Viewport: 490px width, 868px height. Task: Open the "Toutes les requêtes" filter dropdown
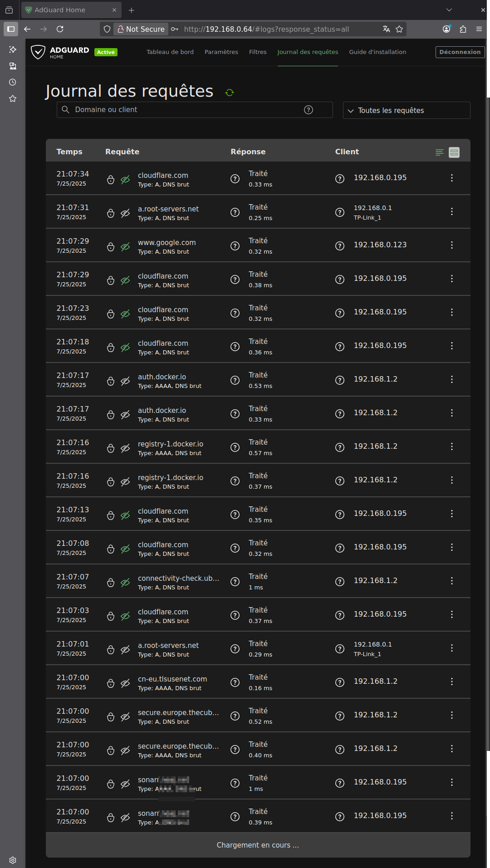click(x=406, y=110)
